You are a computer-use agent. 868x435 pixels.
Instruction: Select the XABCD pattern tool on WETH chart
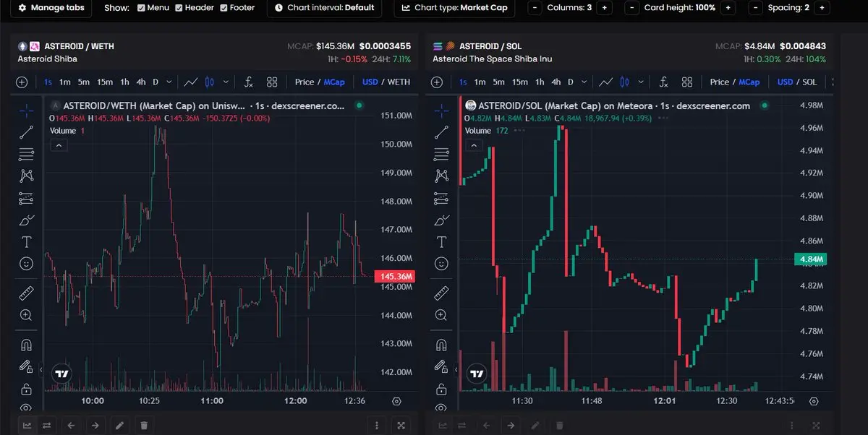[x=27, y=176]
